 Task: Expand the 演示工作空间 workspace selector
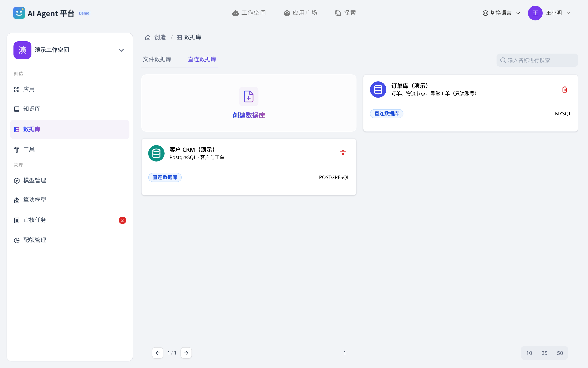70,50
